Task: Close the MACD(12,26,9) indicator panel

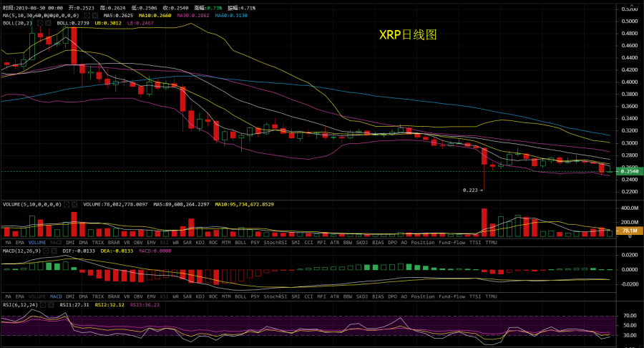Action: (x=54, y=252)
